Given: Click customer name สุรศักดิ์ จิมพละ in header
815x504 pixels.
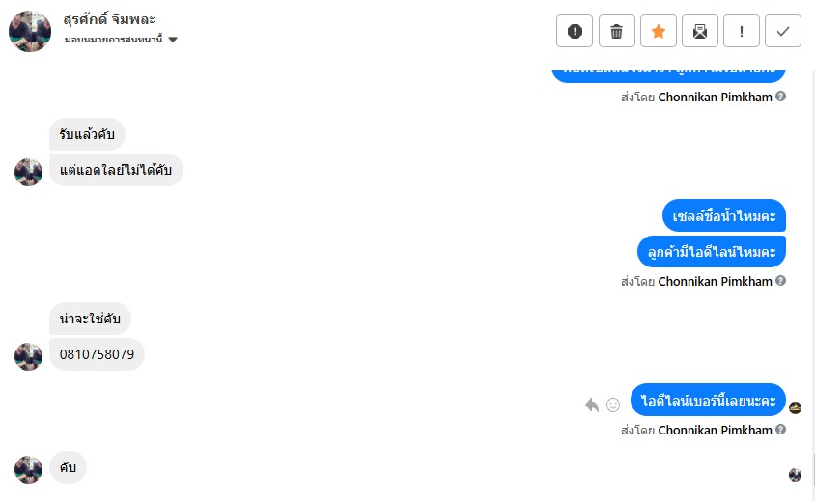Looking at the screenshot, I should (110, 18).
